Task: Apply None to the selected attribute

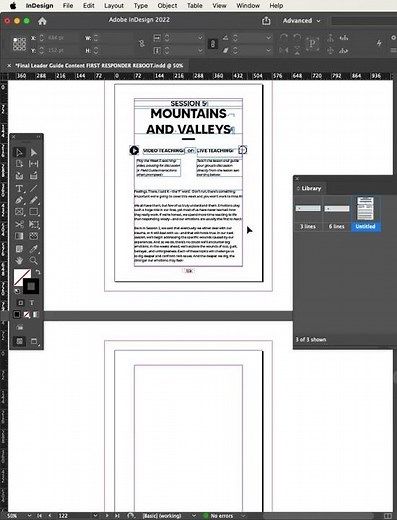Action: tap(26, 314)
